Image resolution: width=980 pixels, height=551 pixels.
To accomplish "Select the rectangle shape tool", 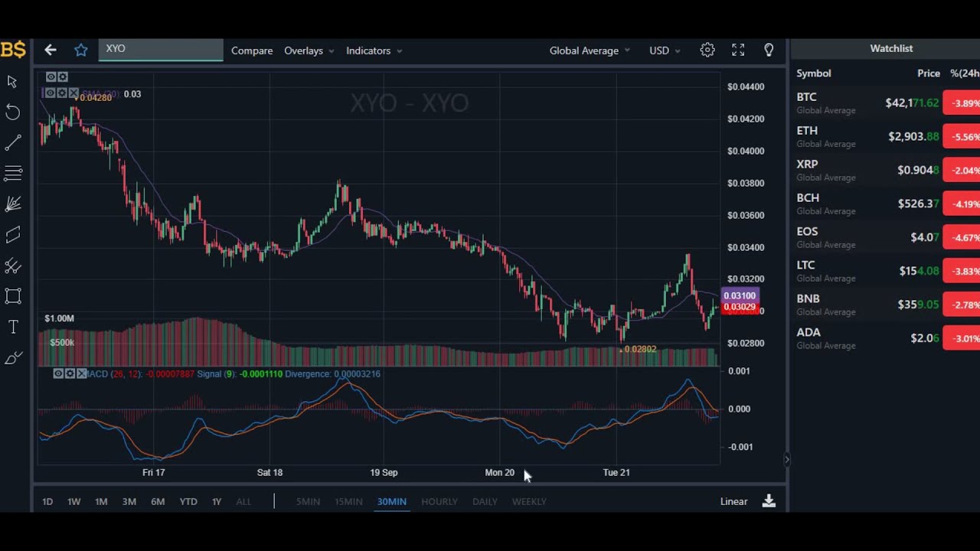I will click(12, 296).
